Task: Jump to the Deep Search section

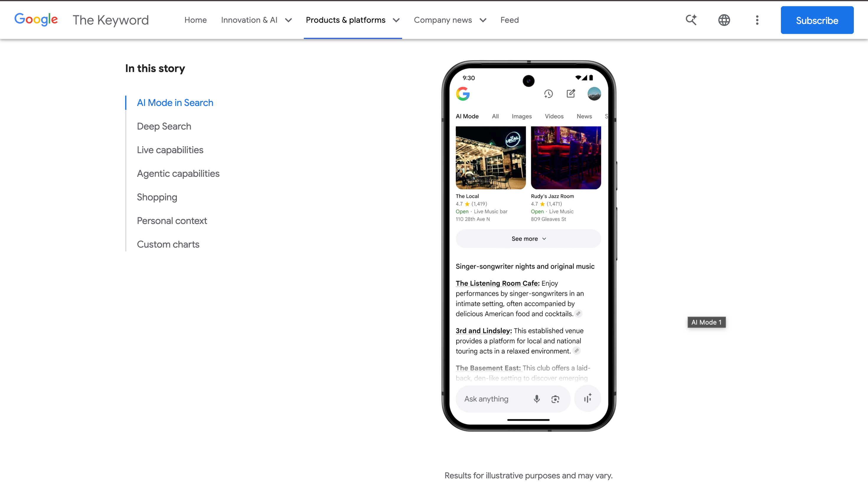Action: (x=164, y=126)
